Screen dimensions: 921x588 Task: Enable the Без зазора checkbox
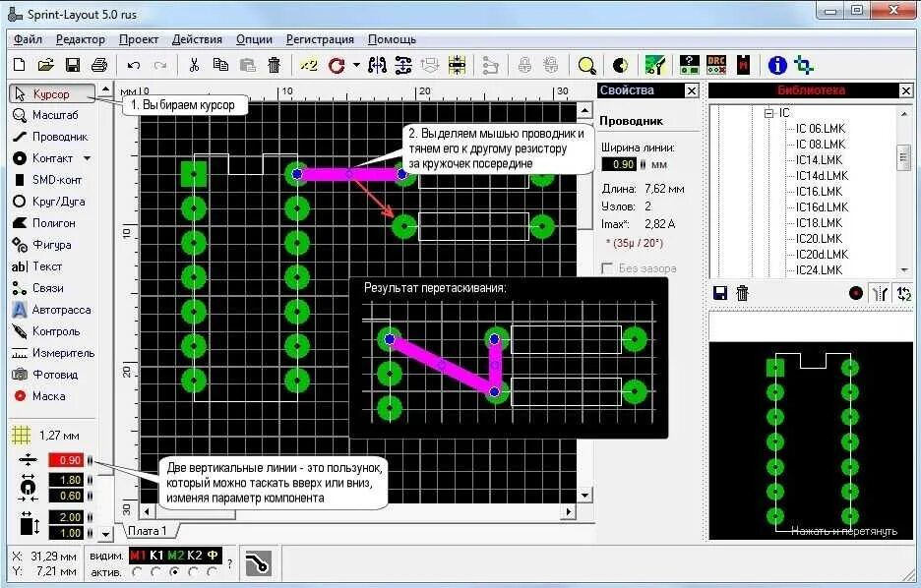point(607,268)
